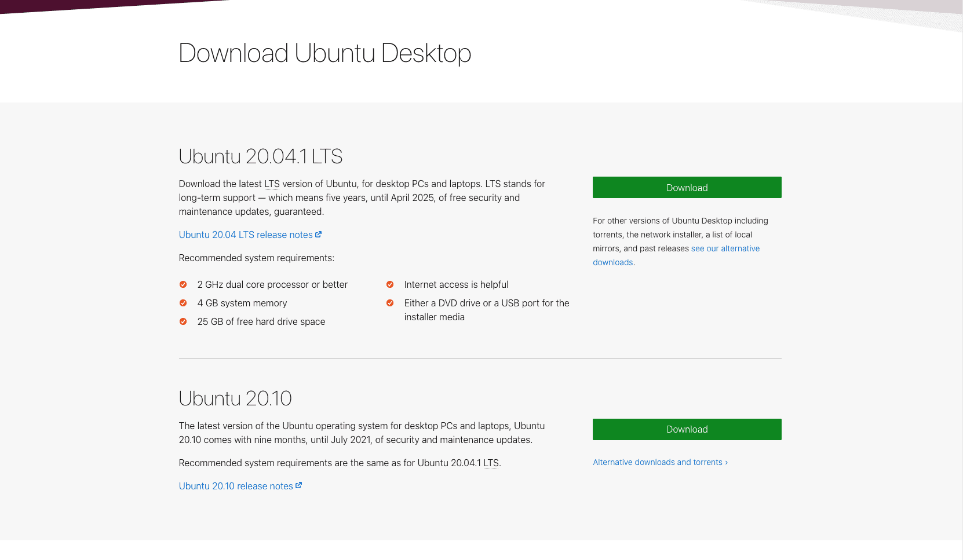
Task: Click 'The latest version of the Ubuntu operating system' paragraph
Action: point(362,433)
